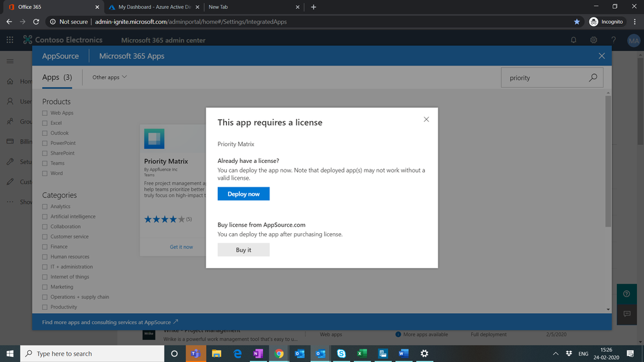644x362 pixels.
Task: Click the Deploy now button
Action: click(244, 194)
